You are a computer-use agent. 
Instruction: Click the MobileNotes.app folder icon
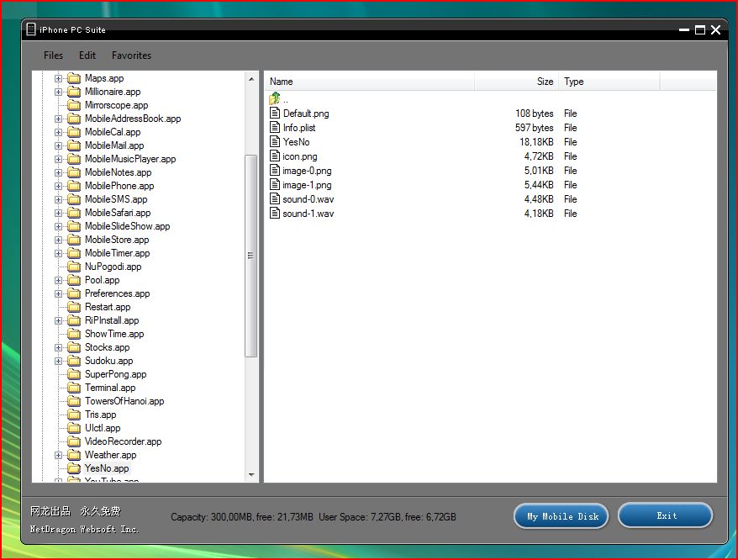pyautogui.click(x=74, y=172)
